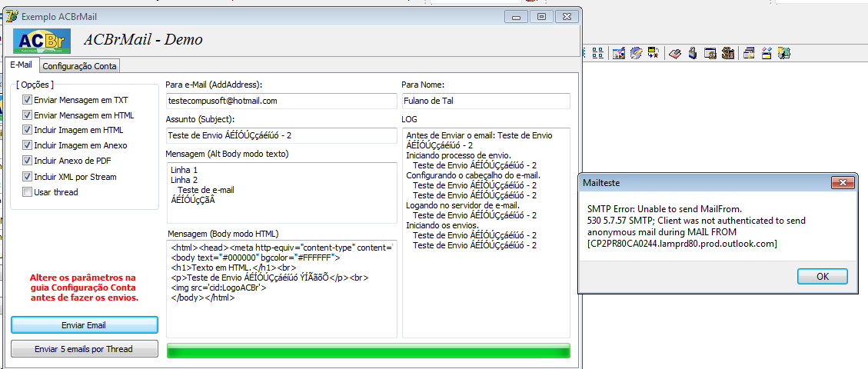
Task: Enable the Usar thread checkbox
Action: coord(27,192)
